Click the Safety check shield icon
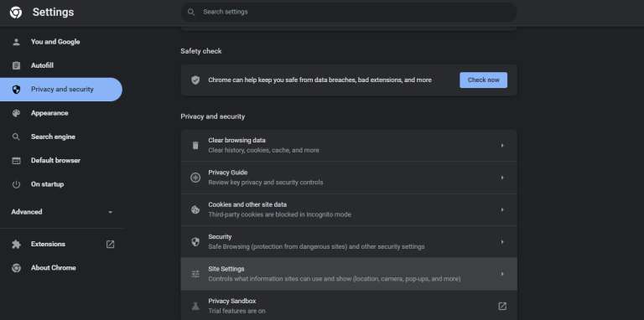This screenshot has width=644, height=320. (195, 80)
